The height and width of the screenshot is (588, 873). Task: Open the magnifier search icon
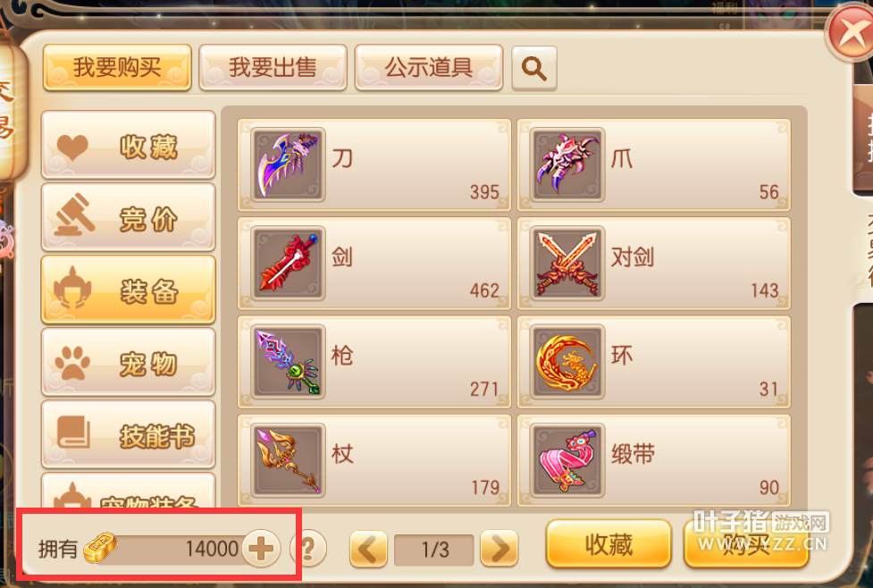[534, 68]
